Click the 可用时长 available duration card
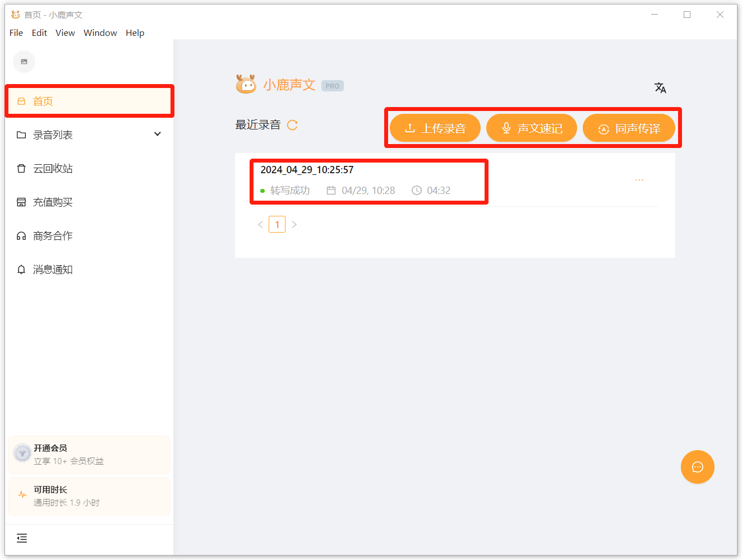Screen dimensions: 742x560 point(89,496)
